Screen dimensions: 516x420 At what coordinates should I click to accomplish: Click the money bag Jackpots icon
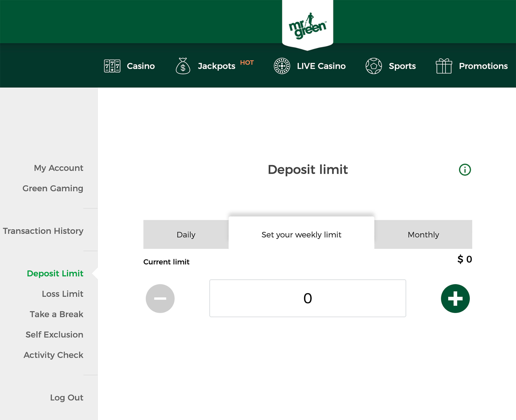point(183,66)
